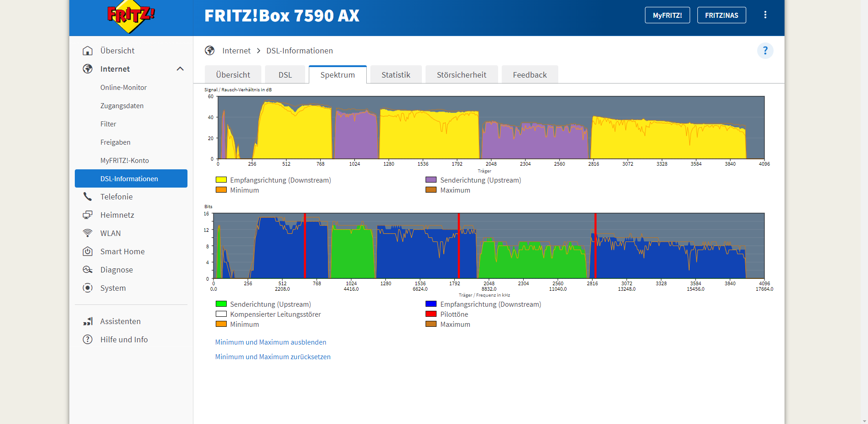The width and height of the screenshot is (868, 424).
Task: Switch to the DSL tab
Action: coord(285,75)
